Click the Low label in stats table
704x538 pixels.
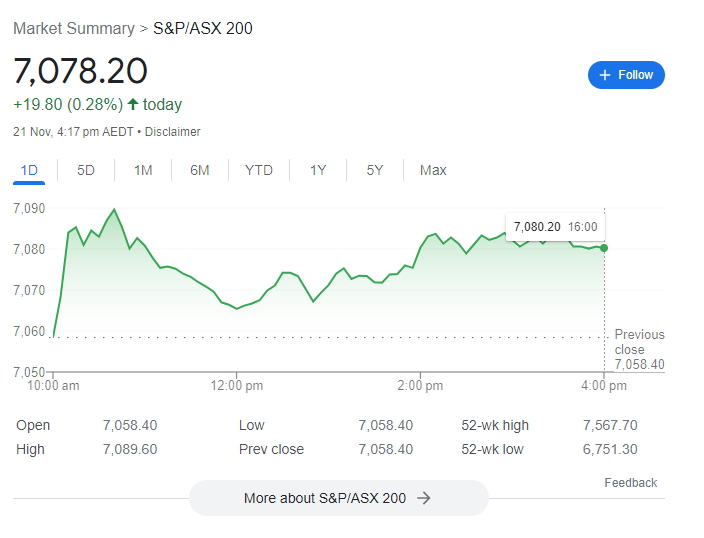coord(251,425)
